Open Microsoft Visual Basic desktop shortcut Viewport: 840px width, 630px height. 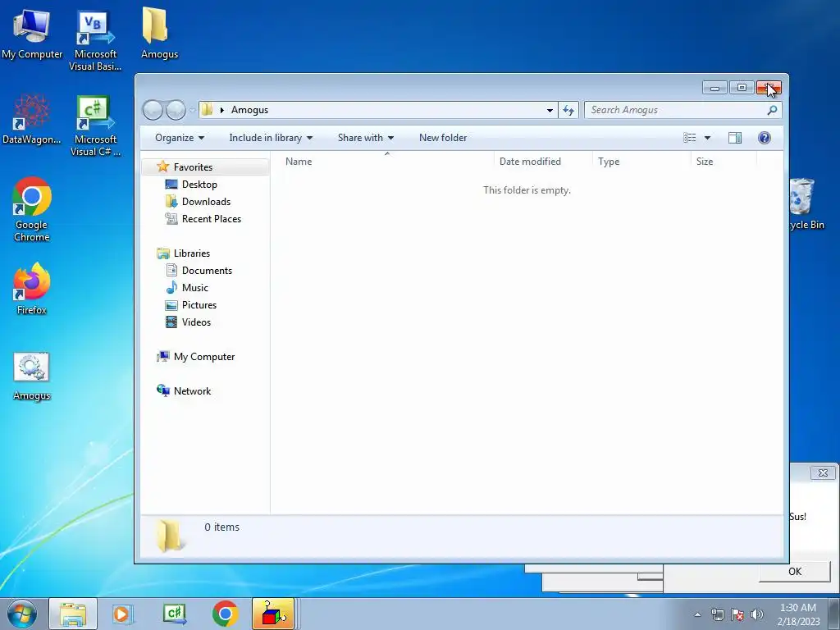pos(95,40)
